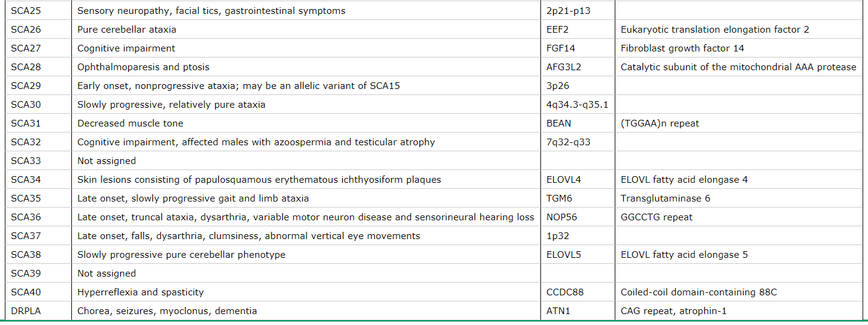Click the 1p32 locus cell
This screenshot has width=868, height=325.
(557, 235)
